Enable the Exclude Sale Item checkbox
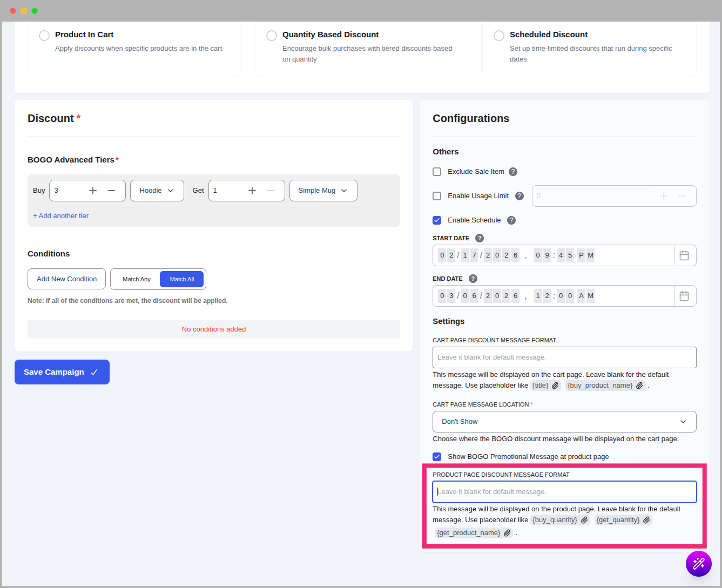 pyautogui.click(x=437, y=171)
